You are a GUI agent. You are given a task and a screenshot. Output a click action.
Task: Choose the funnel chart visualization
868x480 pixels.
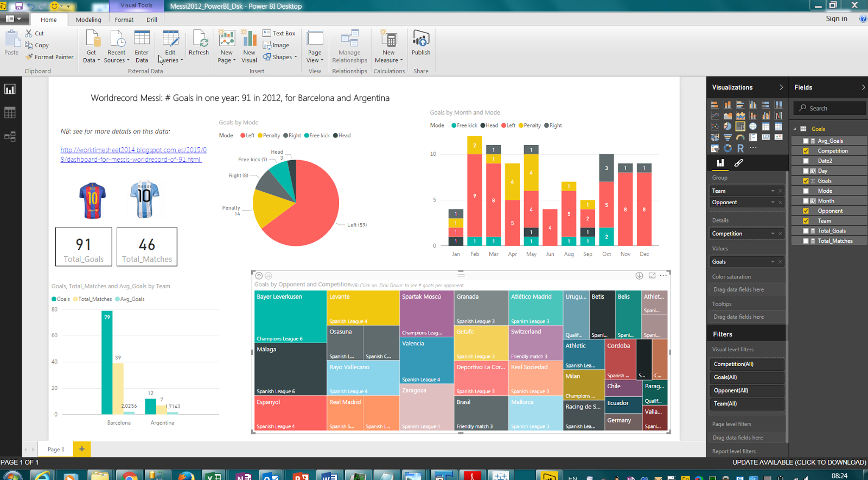click(x=727, y=137)
